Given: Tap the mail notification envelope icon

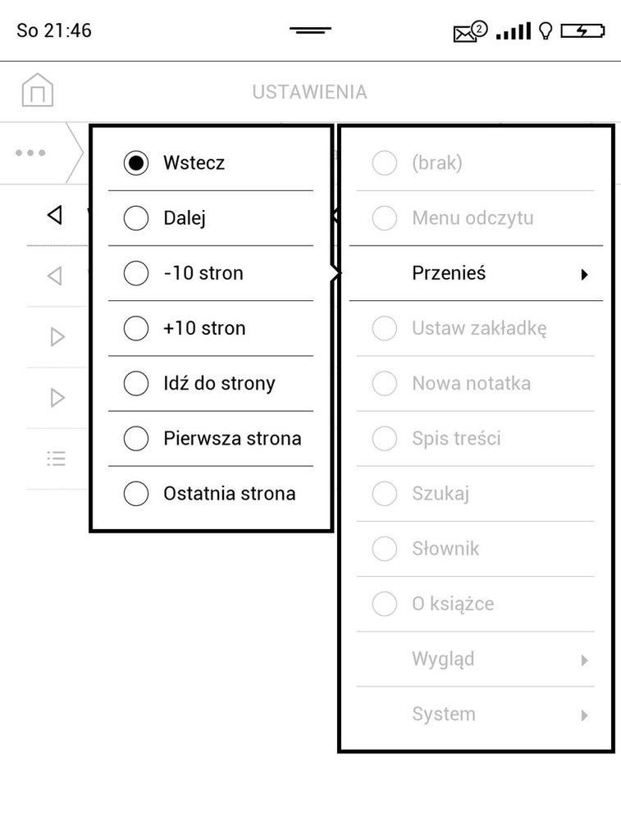Looking at the screenshot, I should tap(470, 32).
